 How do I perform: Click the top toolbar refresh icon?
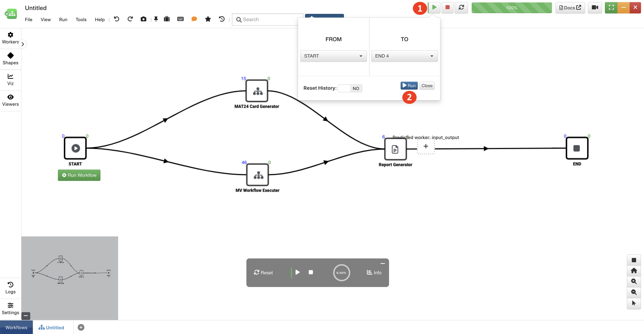pos(461,8)
